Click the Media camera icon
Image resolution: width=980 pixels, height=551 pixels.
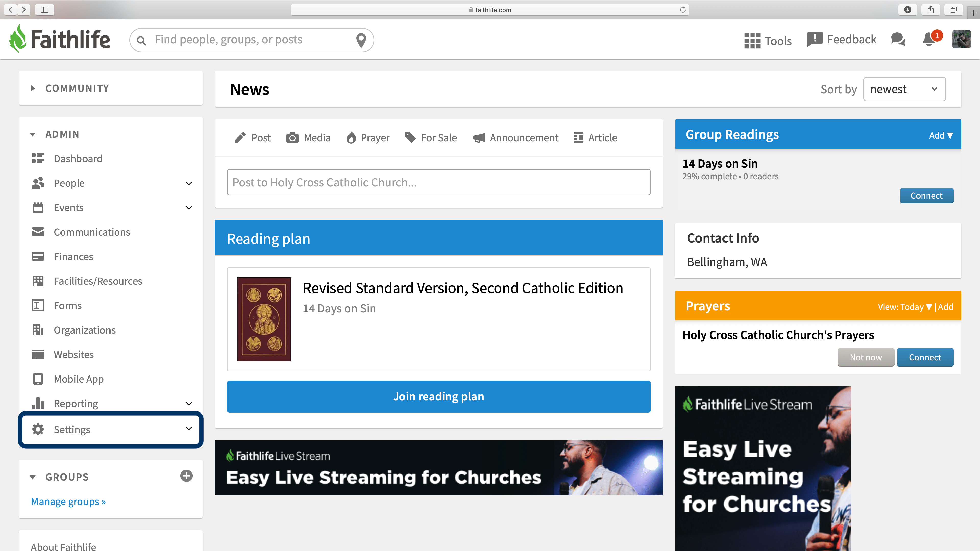[x=292, y=138]
